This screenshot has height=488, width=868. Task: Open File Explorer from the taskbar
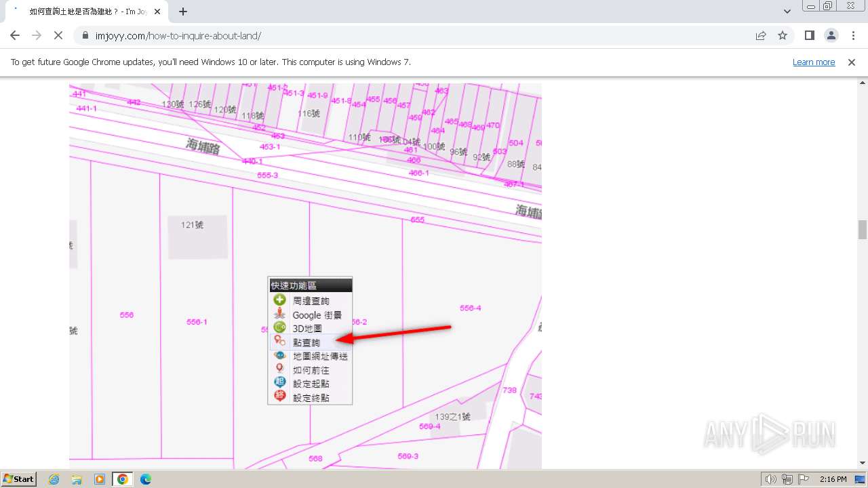pyautogui.click(x=77, y=479)
